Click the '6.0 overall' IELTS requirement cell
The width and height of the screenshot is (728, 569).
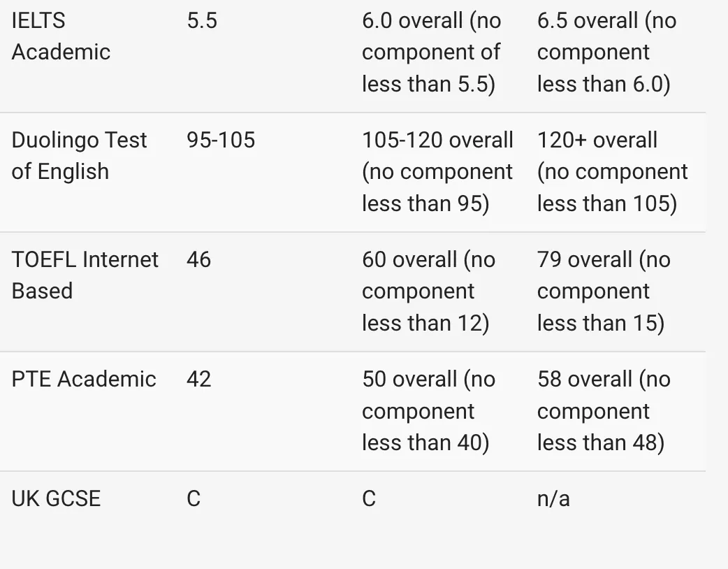tap(432, 52)
